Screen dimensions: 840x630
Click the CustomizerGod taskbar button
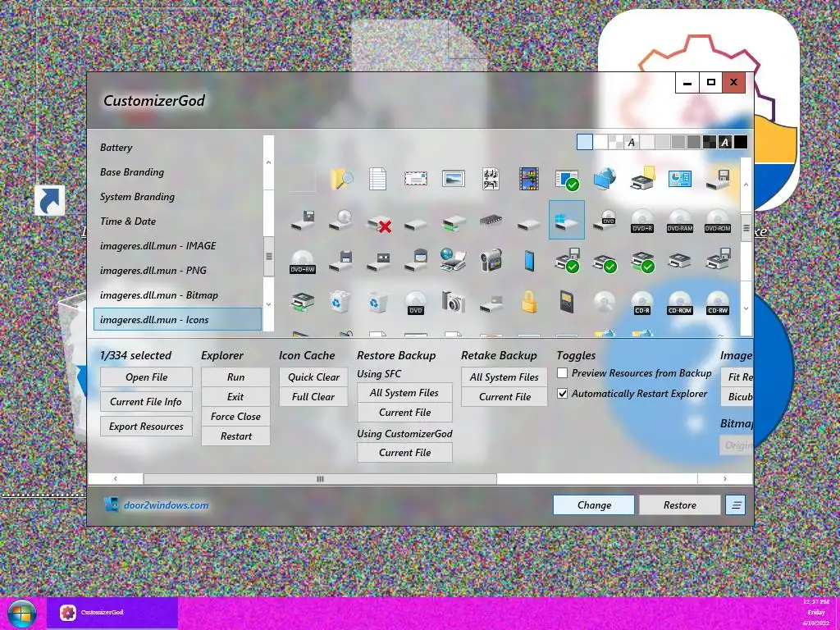(x=112, y=612)
